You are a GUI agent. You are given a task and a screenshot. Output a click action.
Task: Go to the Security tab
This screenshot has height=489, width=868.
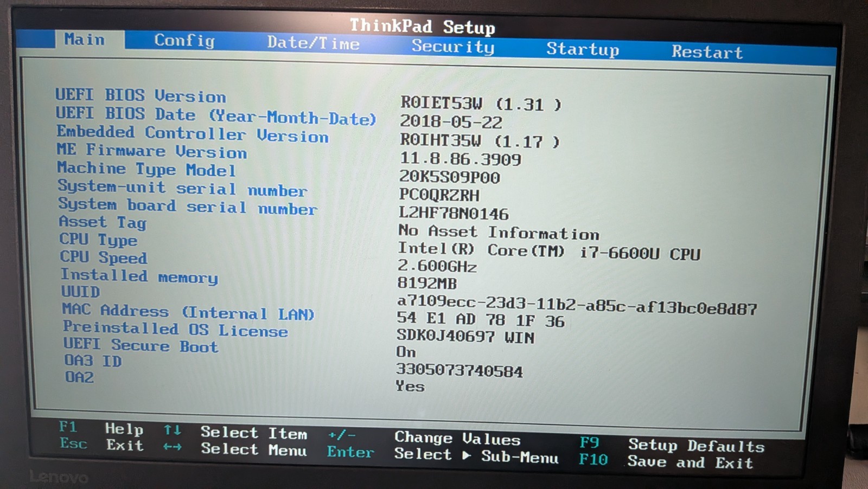pyautogui.click(x=453, y=47)
